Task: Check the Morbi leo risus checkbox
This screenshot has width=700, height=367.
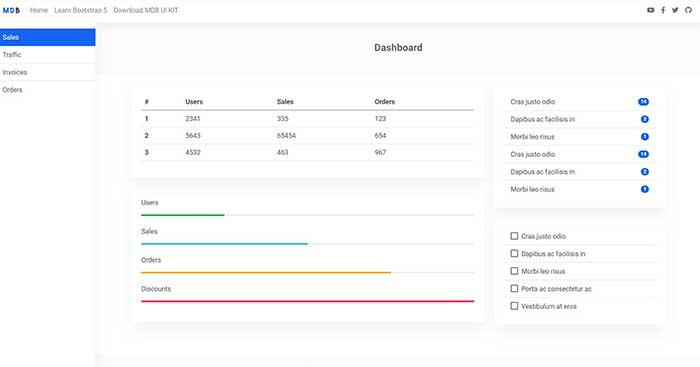Action: coord(514,271)
